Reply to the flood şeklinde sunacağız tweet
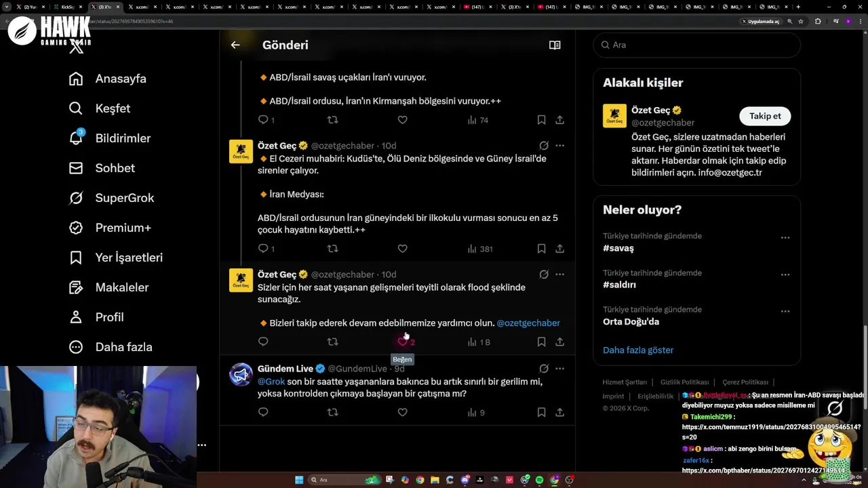868x488 pixels. coord(264,342)
